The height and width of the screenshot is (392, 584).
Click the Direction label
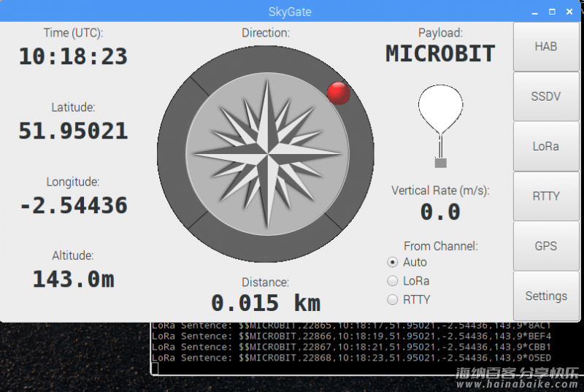266,33
